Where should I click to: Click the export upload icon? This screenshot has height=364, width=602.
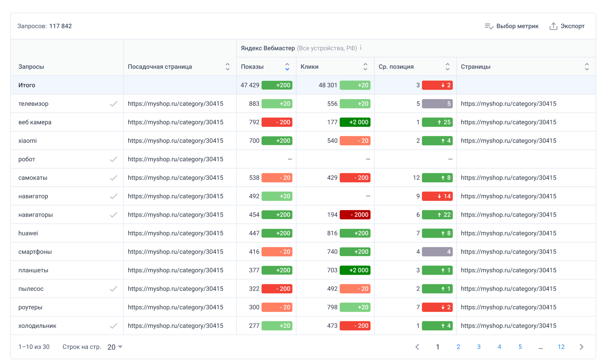click(553, 26)
